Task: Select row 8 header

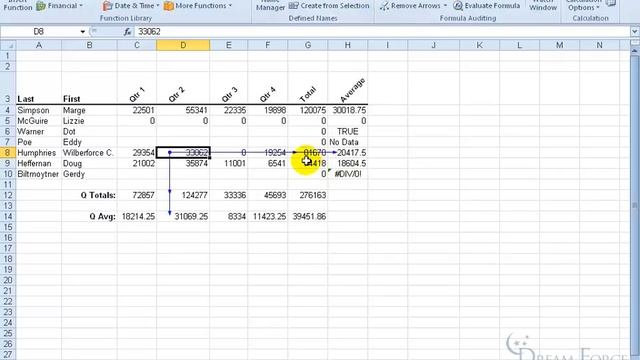Action: coord(8,153)
